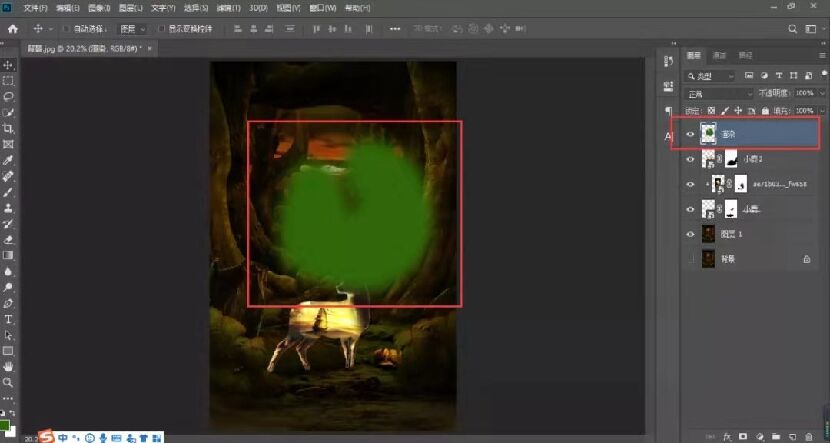Screen dimensions: 830x443
Task: Open the workspace switcher dropdown
Action: [x=813, y=29]
